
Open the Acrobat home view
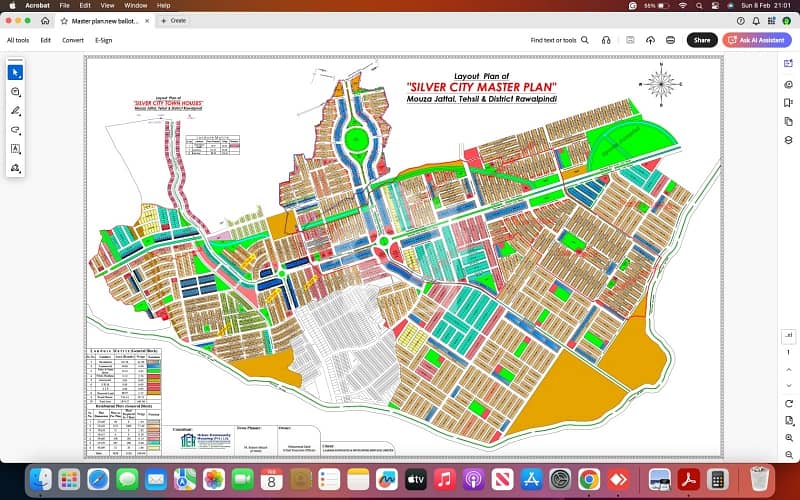point(45,21)
